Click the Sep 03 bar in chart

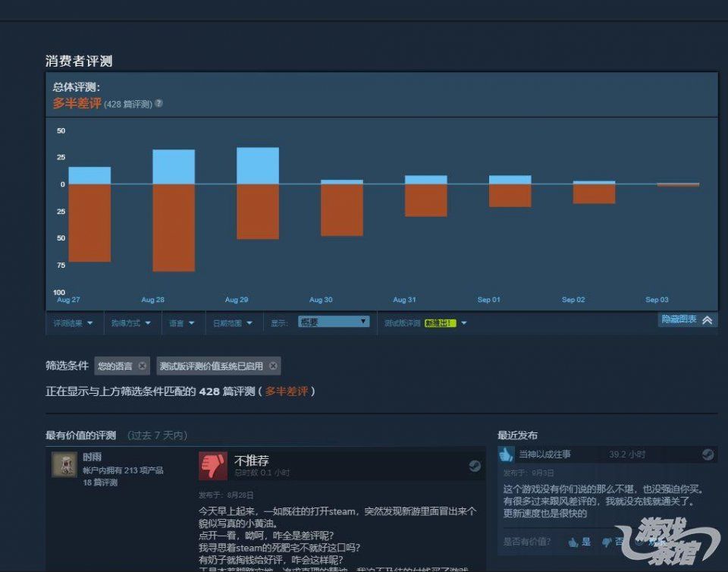[x=678, y=184]
